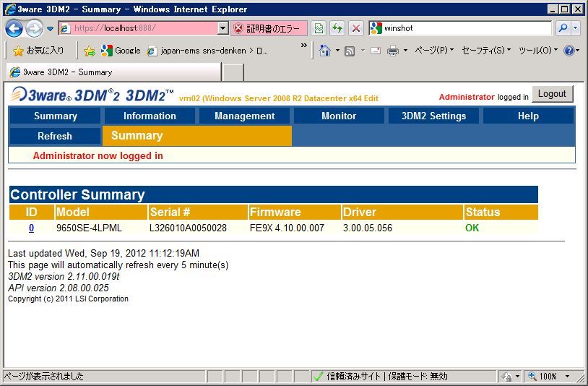Open the 3DM2 Settings menu
This screenshot has height=386, width=588.
pyautogui.click(x=433, y=116)
